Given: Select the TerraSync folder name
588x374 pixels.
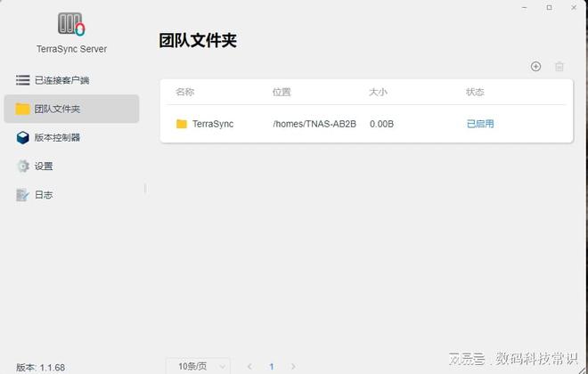Looking at the screenshot, I should (213, 124).
